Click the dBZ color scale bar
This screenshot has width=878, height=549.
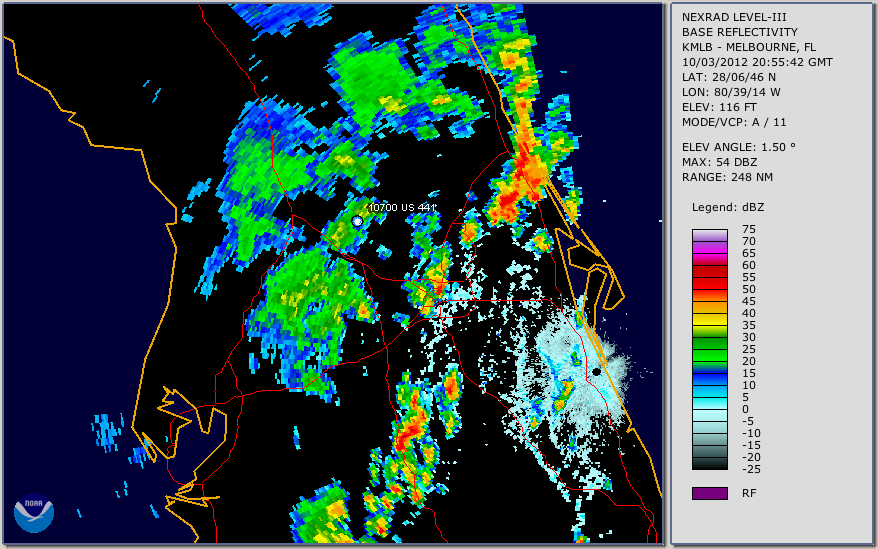click(709, 349)
